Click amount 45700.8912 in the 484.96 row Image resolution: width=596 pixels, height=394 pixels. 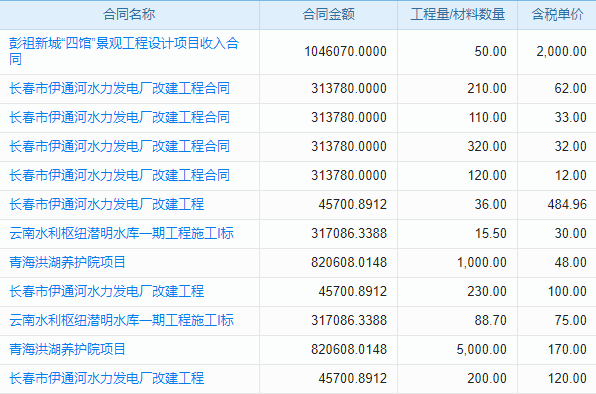[x=353, y=204]
